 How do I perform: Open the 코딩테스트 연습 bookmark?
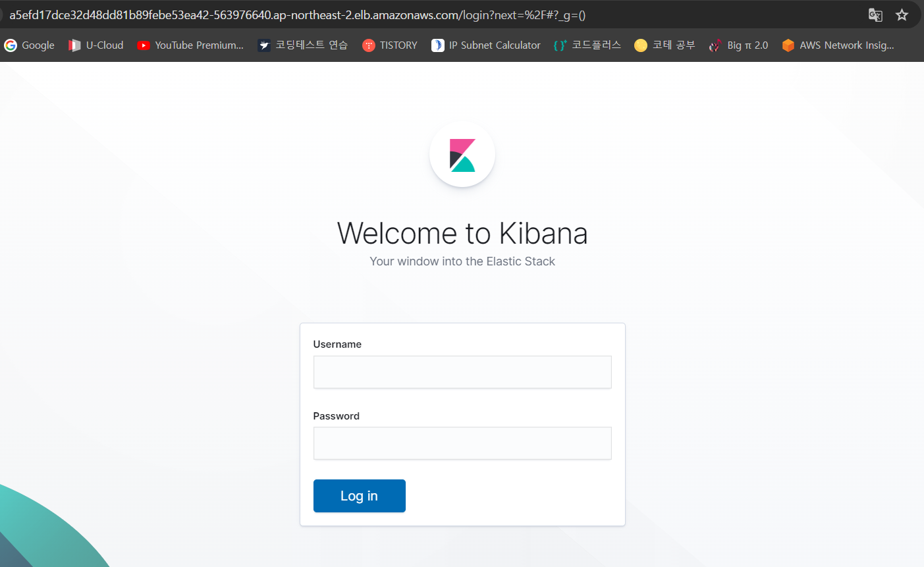pos(303,45)
